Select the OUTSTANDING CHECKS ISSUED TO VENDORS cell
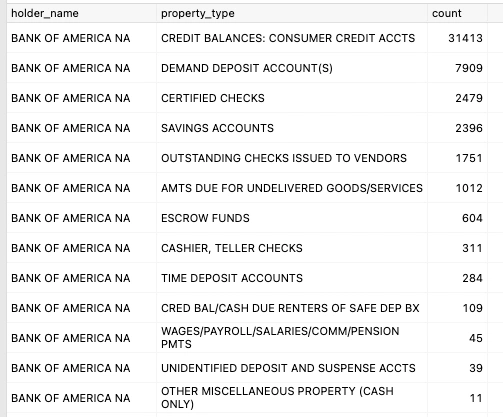This screenshot has height=417, width=503. click(292, 158)
